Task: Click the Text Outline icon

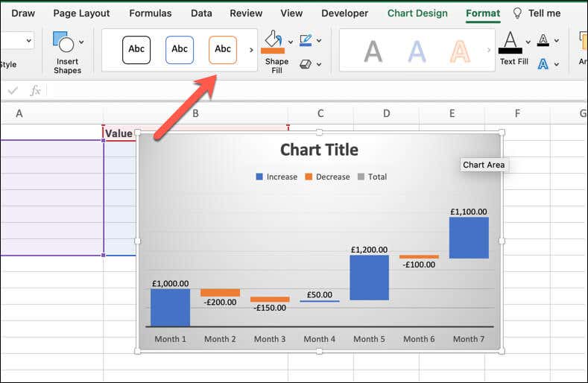Action: click(543, 39)
